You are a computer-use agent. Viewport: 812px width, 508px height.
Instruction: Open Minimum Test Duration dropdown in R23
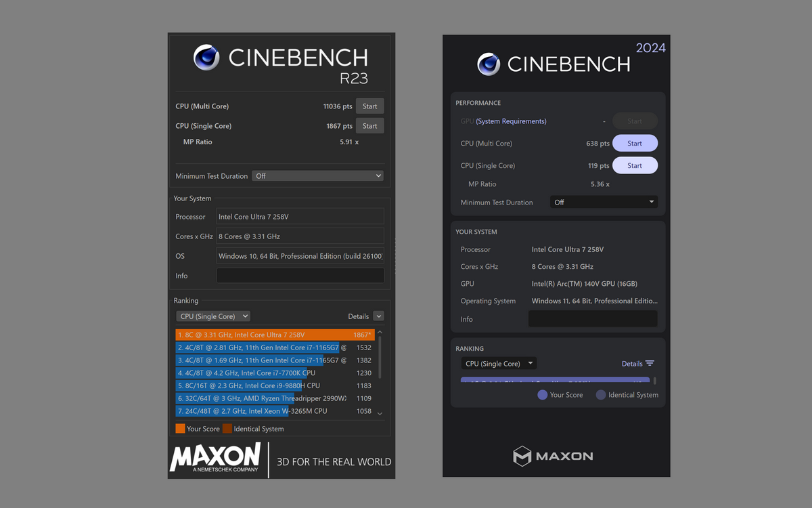coord(317,176)
